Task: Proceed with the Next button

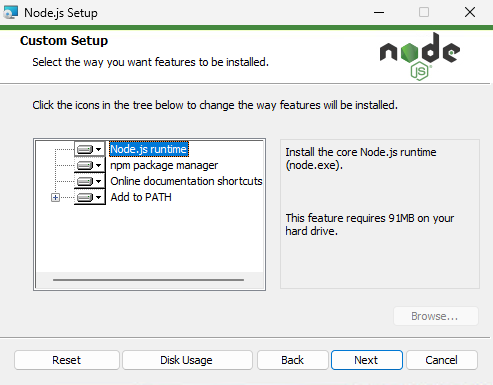Action: 367,360
